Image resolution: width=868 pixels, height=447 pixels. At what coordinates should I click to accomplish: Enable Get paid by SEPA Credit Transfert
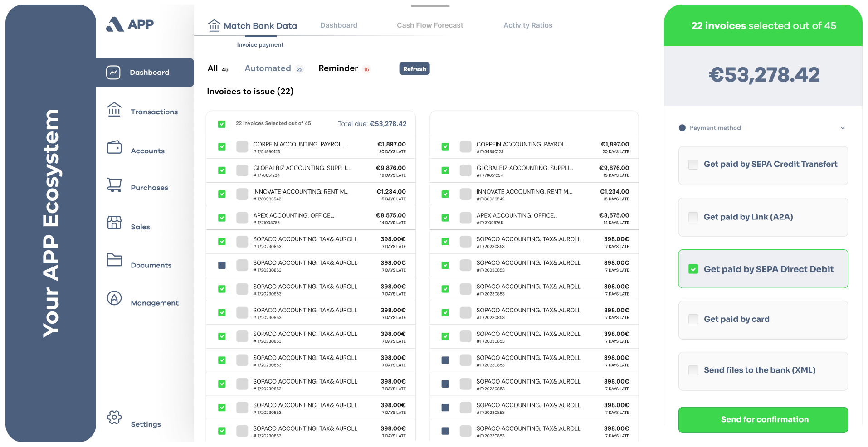click(x=693, y=165)
